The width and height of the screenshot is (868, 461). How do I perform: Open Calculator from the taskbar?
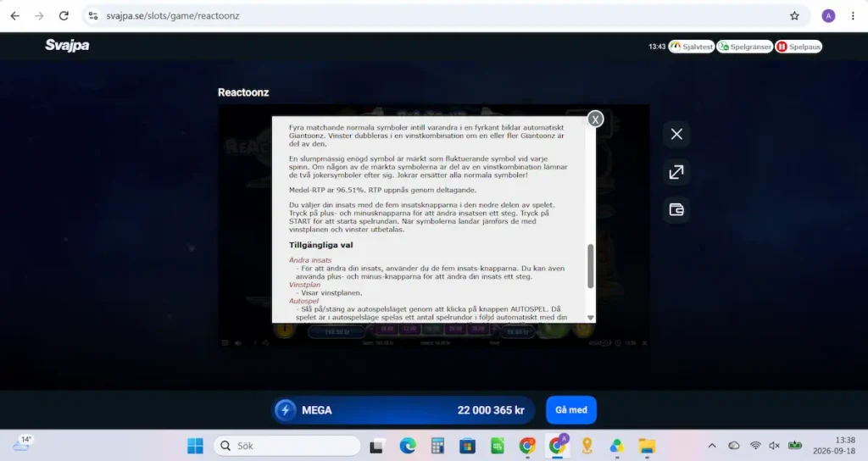pyautogui.click(x=437, y=446)
